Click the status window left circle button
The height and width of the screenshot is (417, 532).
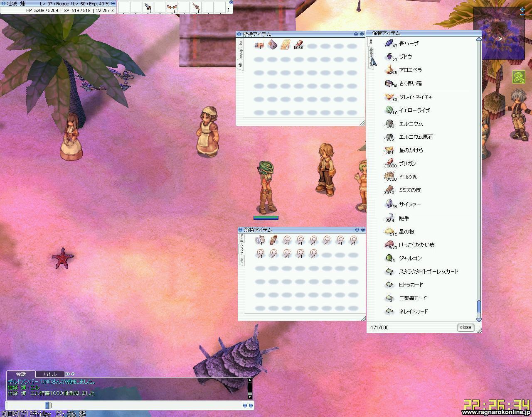click(4, 3)
